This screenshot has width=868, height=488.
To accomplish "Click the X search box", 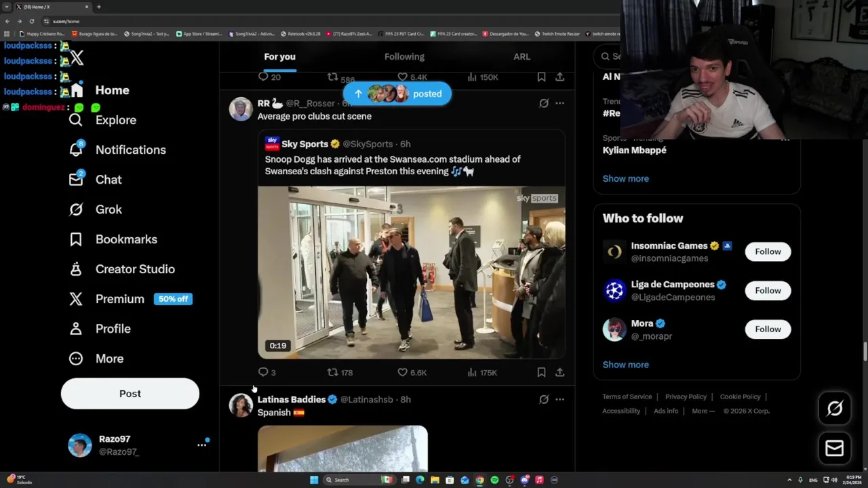I will pyautogui.click(x=607, y=57).
